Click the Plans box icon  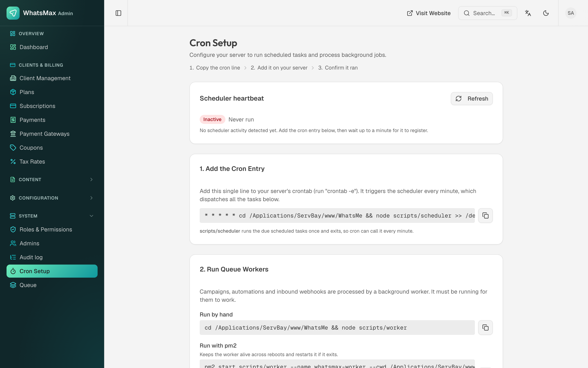tap(13, 92)
